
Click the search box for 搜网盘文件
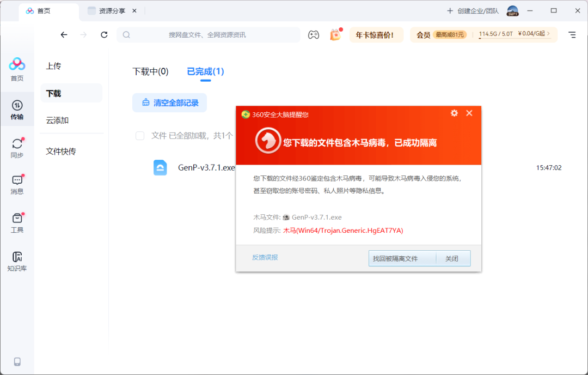[x=208, y=35]
